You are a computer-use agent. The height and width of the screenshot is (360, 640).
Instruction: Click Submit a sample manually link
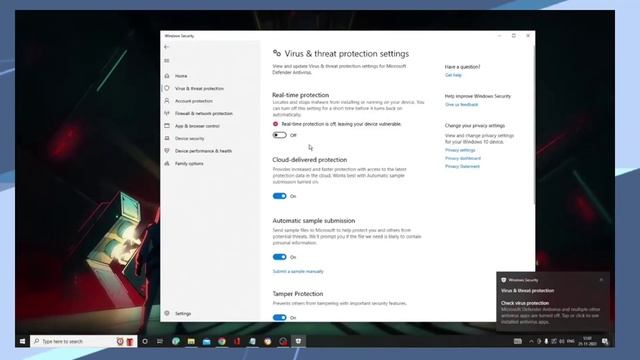(x=298, y=271)
